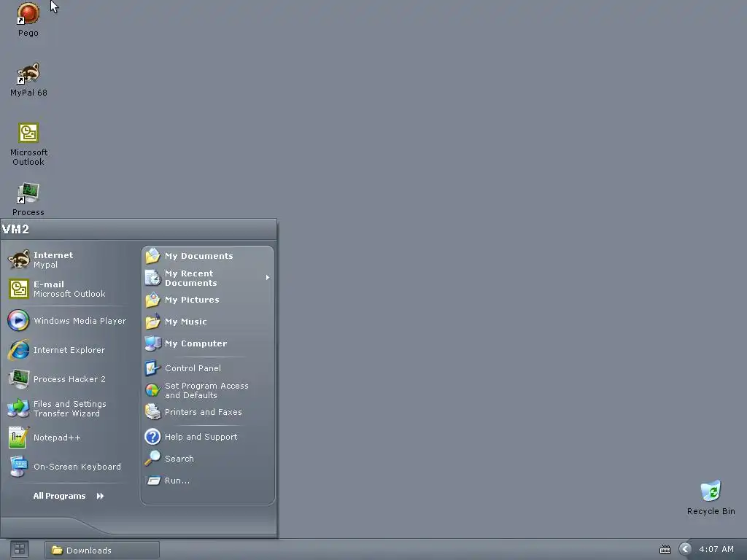Launch Internet Explorer
The height and width of the screenshot is (560, 747).
pos(68,350)
